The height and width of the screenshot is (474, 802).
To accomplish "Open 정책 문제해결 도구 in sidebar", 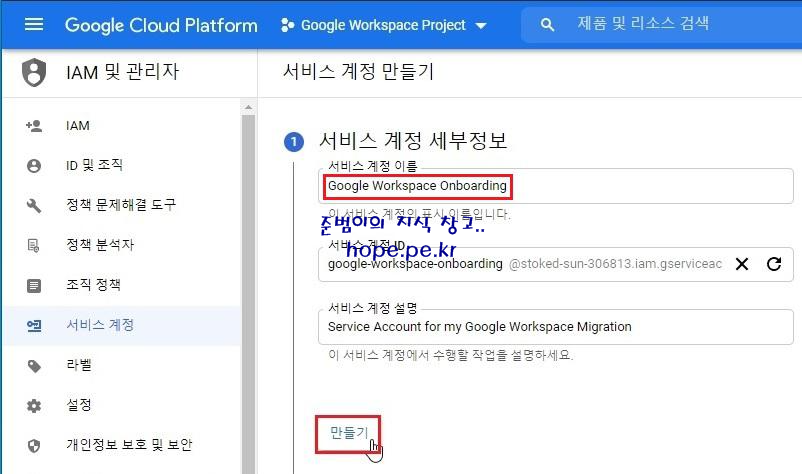I will pyautogui.click(x=122, y=205).
